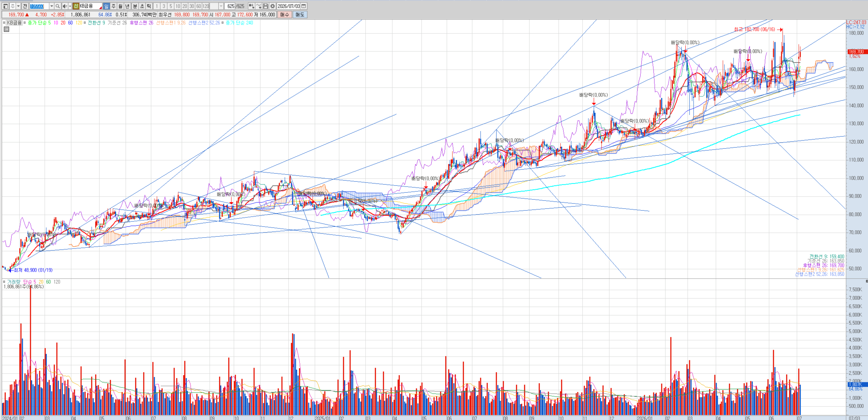Choose the 60 interval preset
Viewport: 868px width, 420px height.
[199, 6]
